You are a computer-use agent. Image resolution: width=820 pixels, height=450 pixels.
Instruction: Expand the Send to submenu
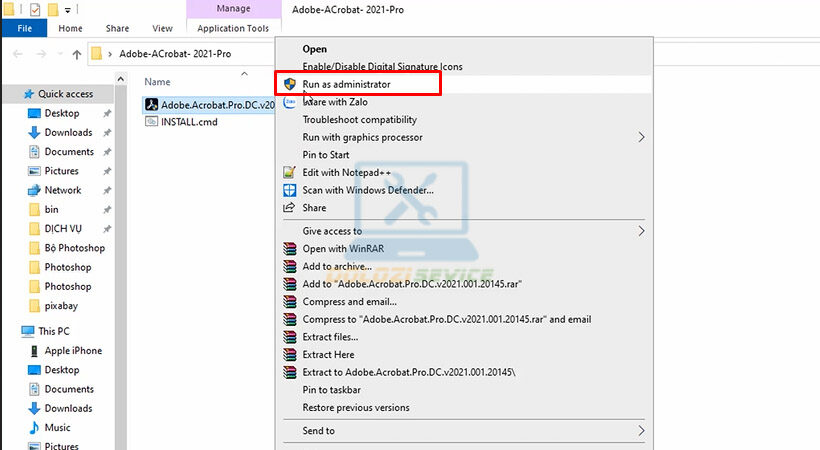[x=641, y=431]
